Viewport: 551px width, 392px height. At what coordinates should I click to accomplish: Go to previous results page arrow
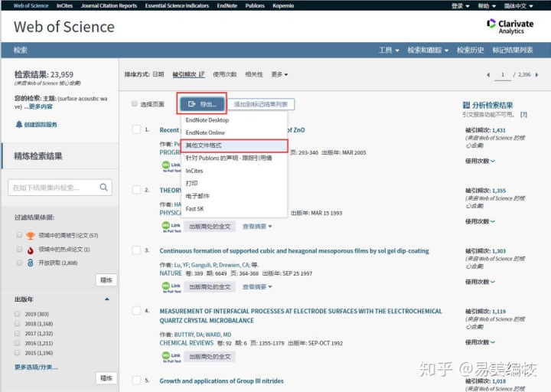488,74
